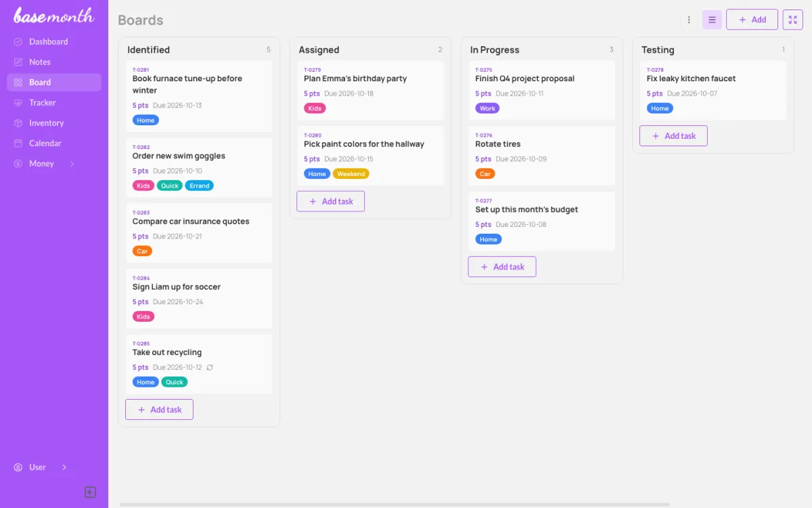The width and height of the screenshot is (812, 508).
Task: Click the Testing column header
Action: pos(658,49)
